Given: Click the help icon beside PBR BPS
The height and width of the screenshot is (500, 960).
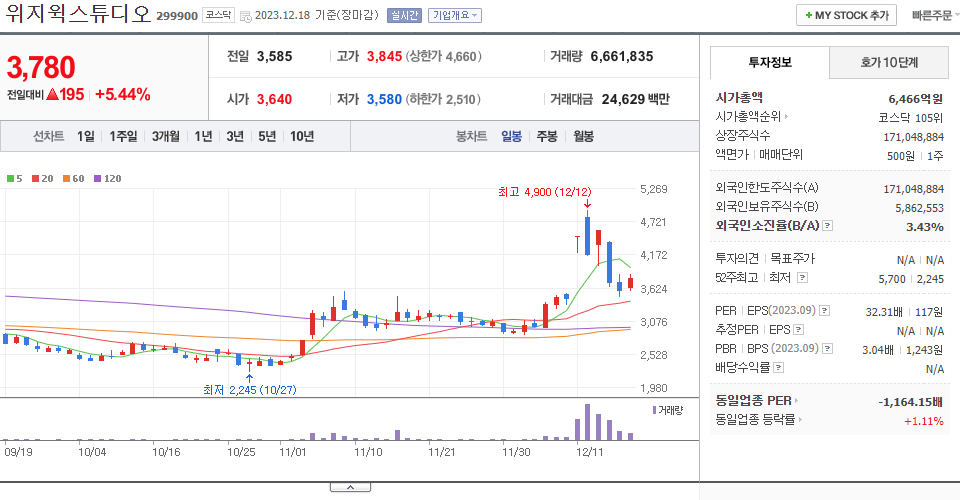Looking at the screenshot, I should tap(827, 349).
